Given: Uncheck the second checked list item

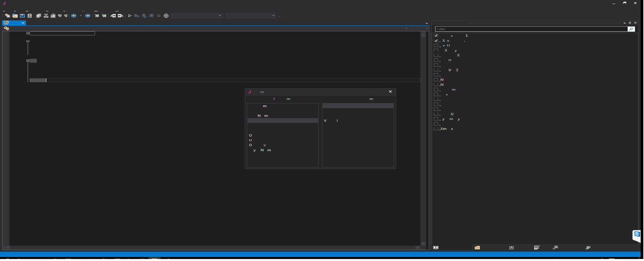Looking at the screenshot, I should click(x=436, y=41).
